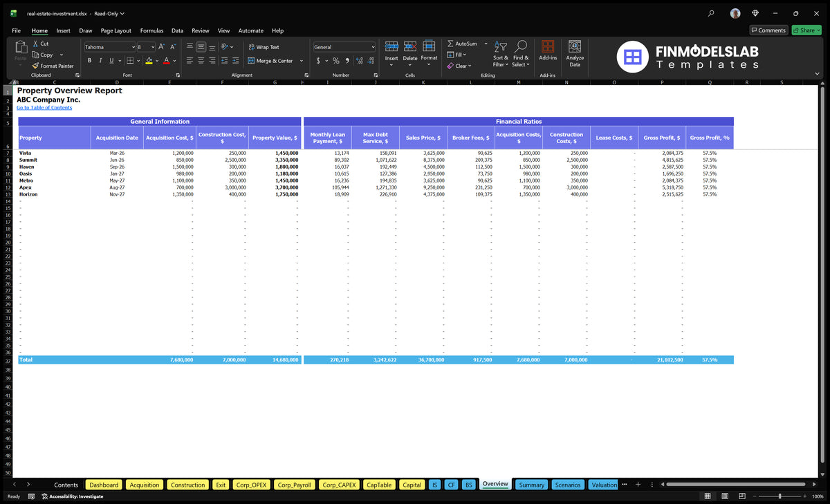
Task: Open the Tahoma font name dropdown
Action: 132,47
